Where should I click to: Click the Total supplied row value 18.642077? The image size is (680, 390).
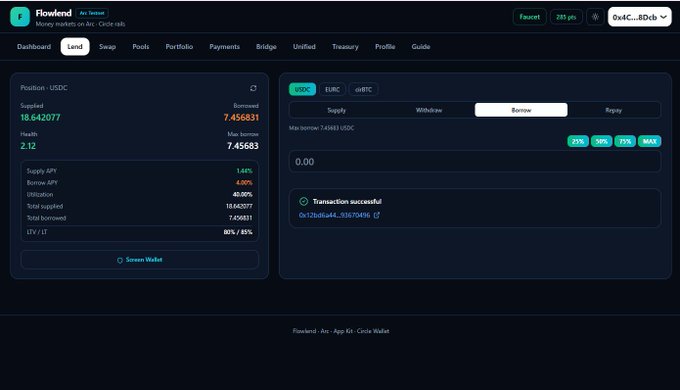point(239,206)
